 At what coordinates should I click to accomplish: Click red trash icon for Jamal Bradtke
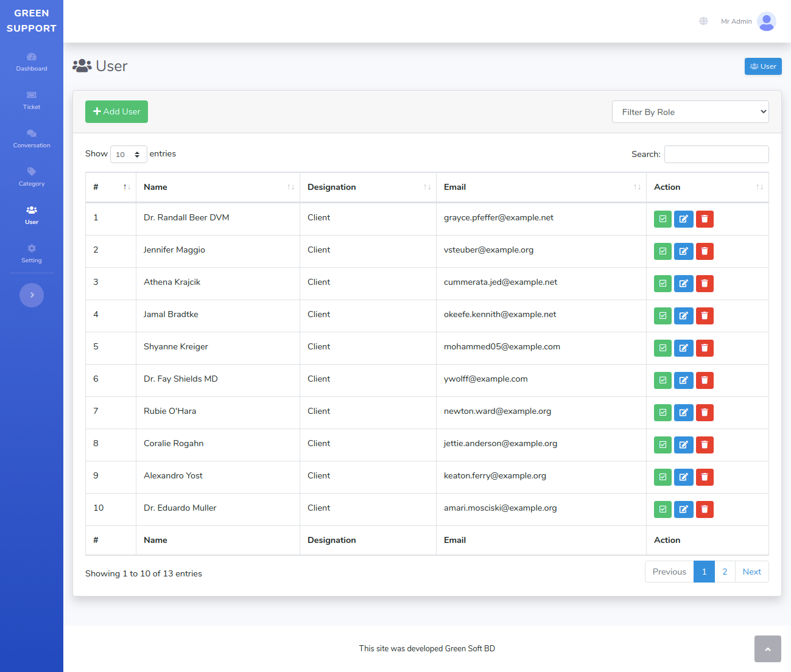705,316
